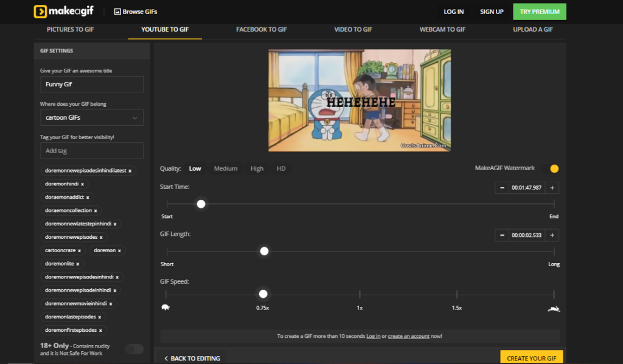The width and height of the screenshot is (623, 364).
Task: Select HD quality option
Action: [281, 169]
